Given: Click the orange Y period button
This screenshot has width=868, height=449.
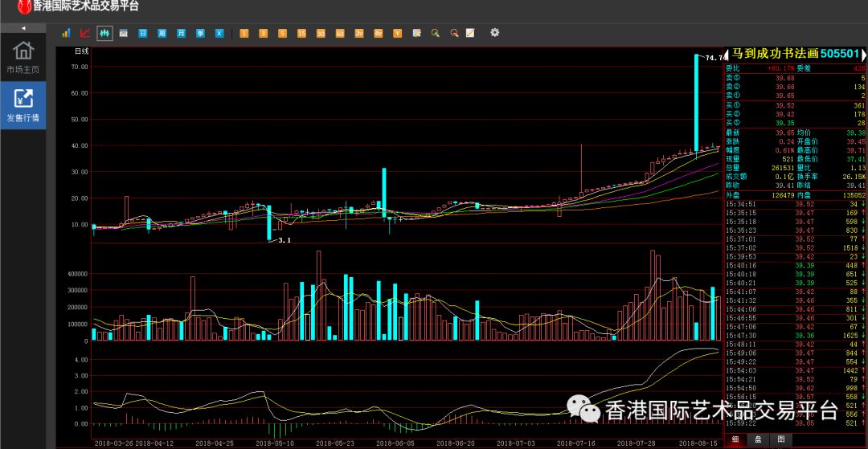Looking at the screenshot, I should coord(398,33).
